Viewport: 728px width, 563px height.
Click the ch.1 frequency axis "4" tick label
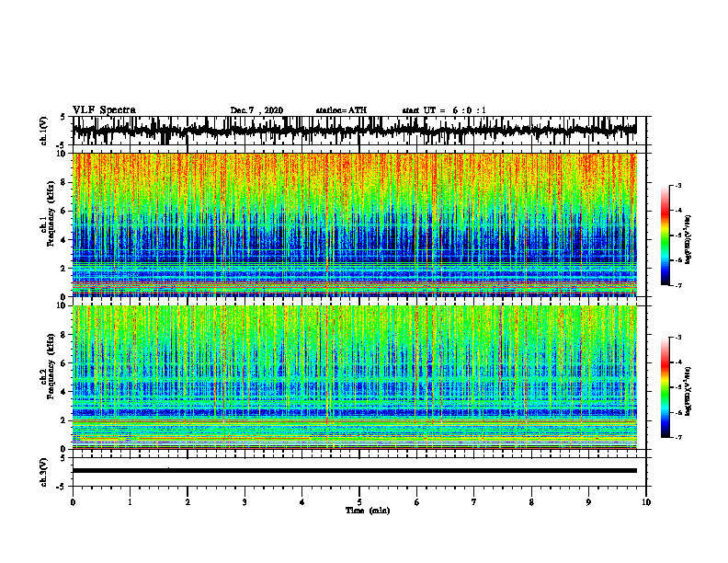point(64,240)
